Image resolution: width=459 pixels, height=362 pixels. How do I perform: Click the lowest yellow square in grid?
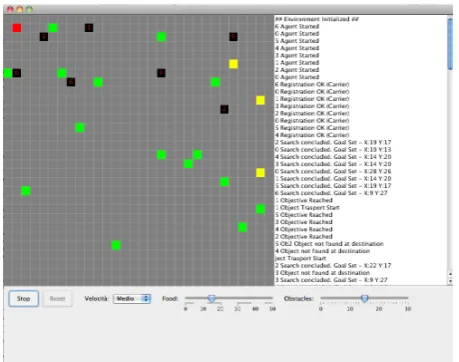pyautogui.click(x=260, y=173)
